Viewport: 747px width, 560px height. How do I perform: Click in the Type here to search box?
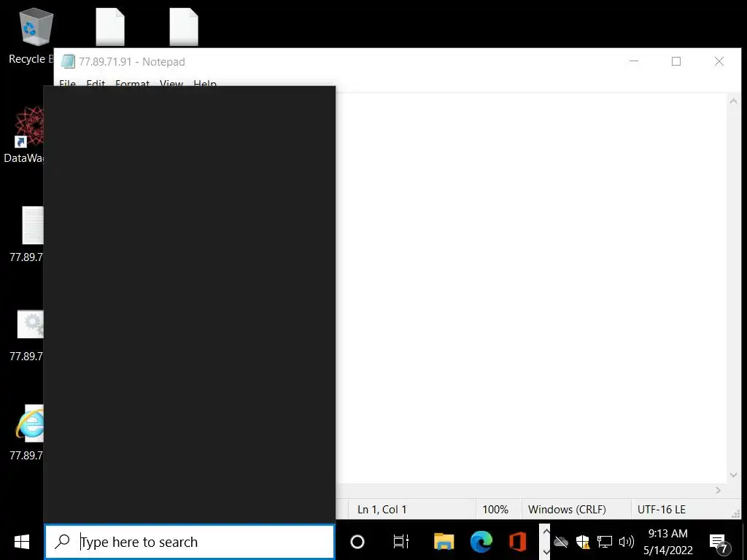pos(190,542)
